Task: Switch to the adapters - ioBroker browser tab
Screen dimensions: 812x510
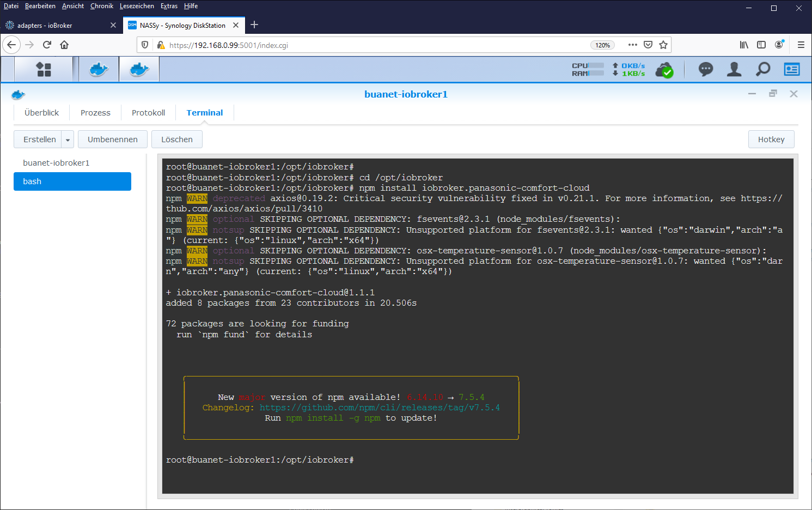Action: (x=61, y=25)
